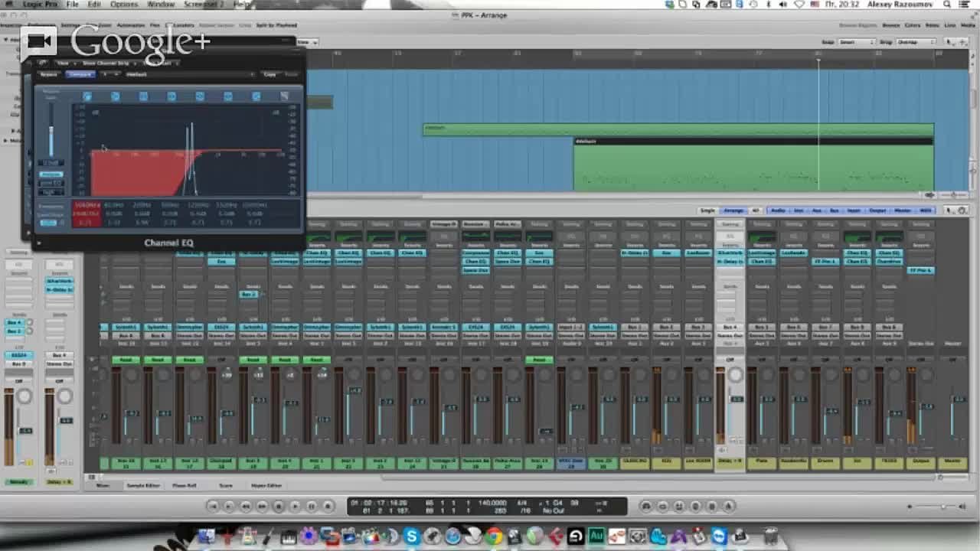Switch to the Score tab
Image resolution: width=980 pixels, height=551 pixels.
pos(226,485)
